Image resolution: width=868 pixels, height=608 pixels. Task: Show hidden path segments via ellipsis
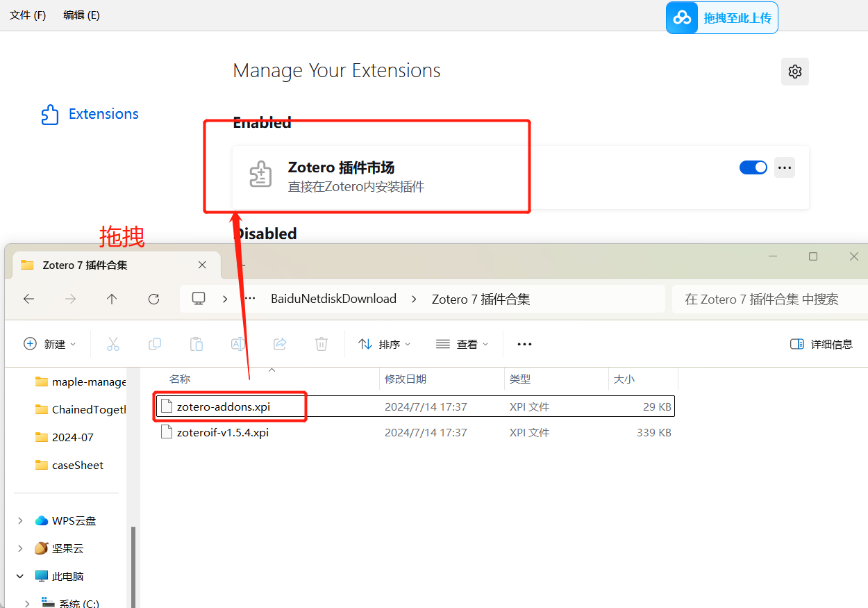pos(250,299)
